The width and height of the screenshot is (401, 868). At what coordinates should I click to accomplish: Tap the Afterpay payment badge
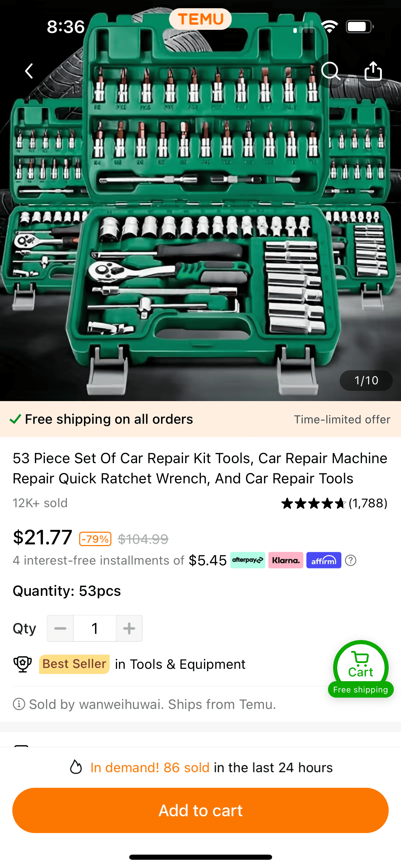pyautogui.click(x=247, y=560)
